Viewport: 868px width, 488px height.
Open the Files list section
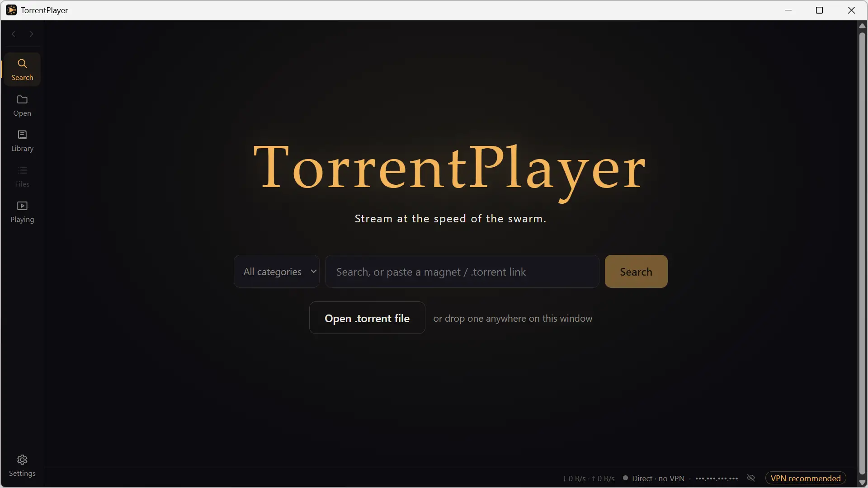[22, 176]
